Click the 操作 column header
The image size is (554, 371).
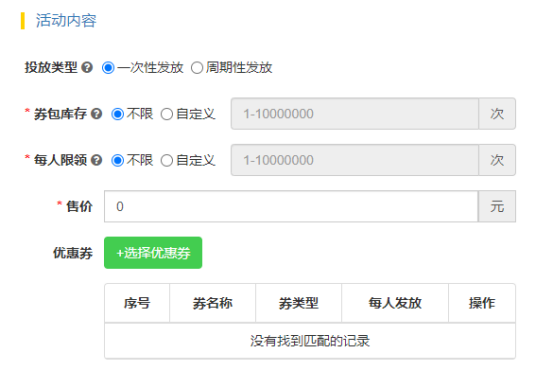click(482, 303)
